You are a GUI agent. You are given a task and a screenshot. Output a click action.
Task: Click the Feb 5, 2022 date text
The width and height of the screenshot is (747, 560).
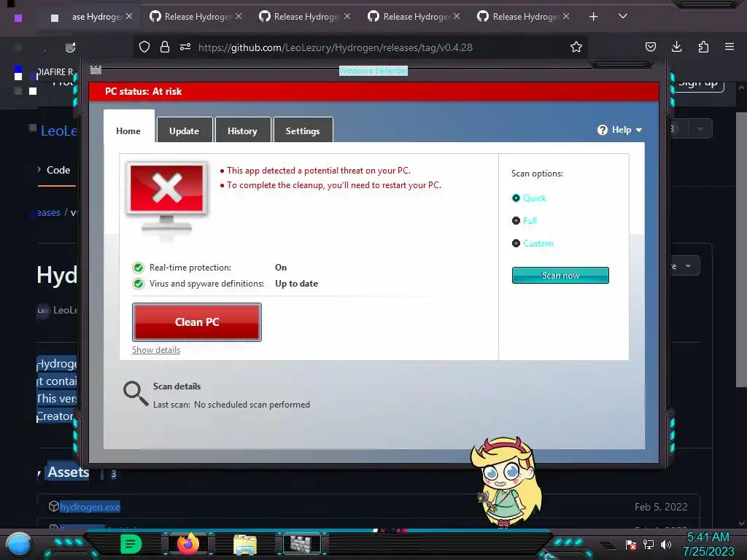point(661,507)
